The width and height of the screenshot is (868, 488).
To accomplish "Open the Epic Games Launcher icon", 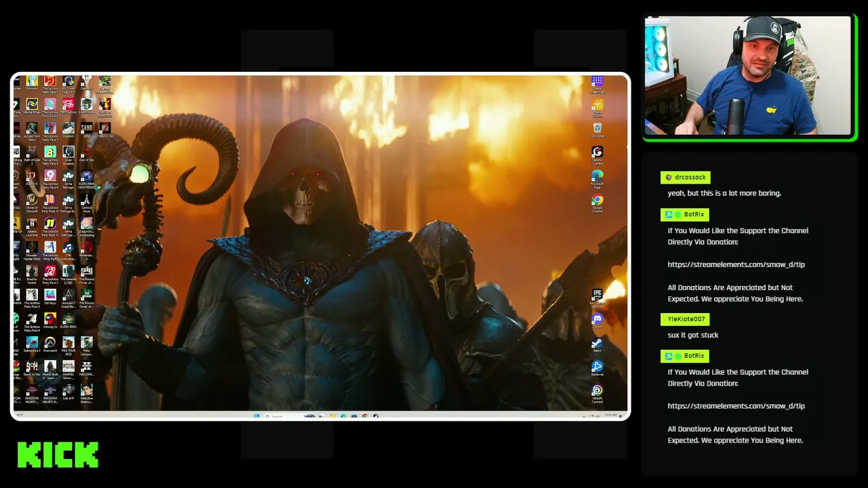I will 597,297.
